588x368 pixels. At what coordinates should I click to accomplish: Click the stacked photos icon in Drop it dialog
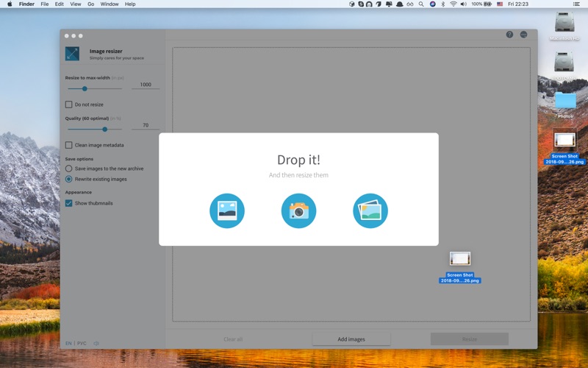[370, 210]
